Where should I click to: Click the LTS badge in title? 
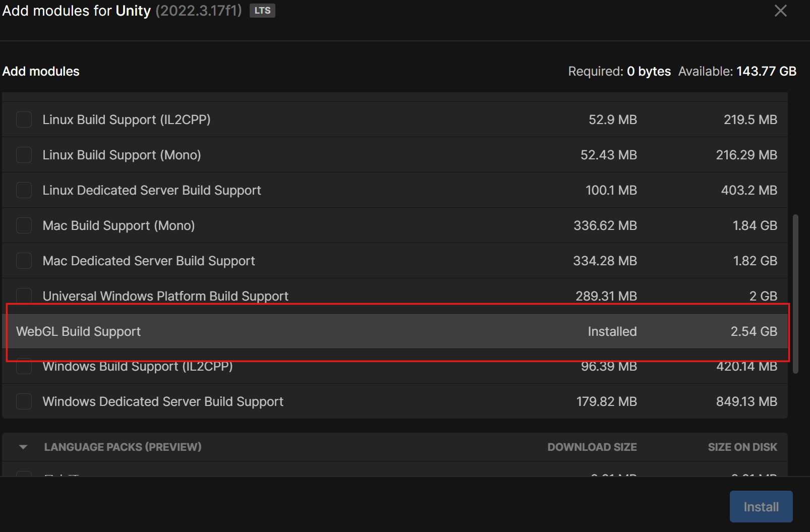click(262, 11)
